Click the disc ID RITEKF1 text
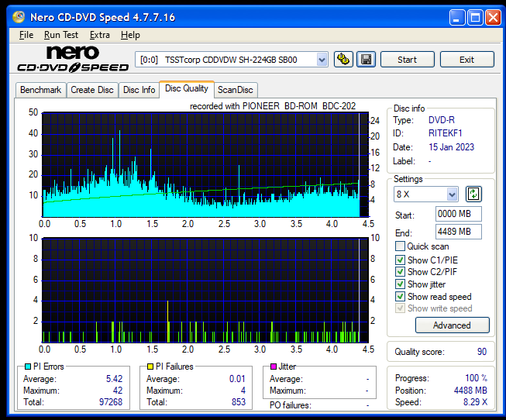 446,133
